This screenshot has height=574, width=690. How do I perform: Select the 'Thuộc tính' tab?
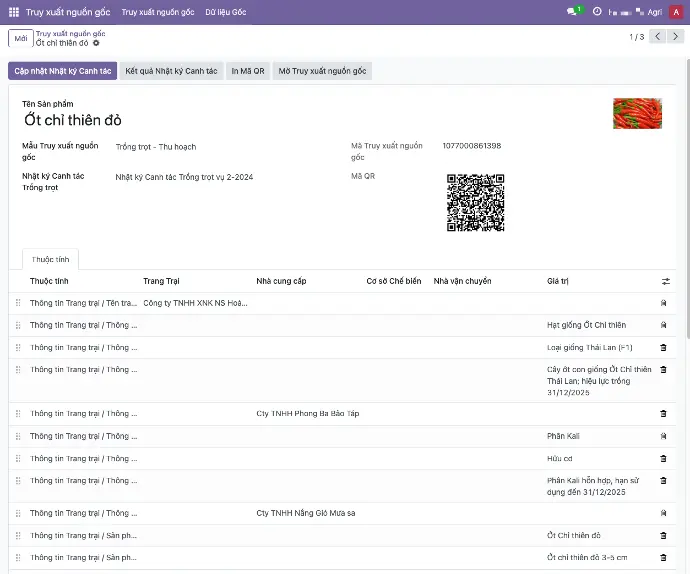50,259
